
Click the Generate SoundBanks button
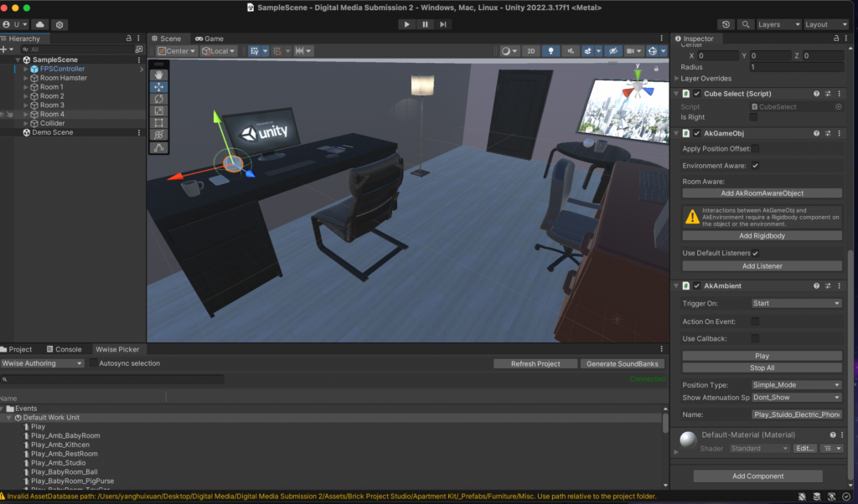(625, 364)
